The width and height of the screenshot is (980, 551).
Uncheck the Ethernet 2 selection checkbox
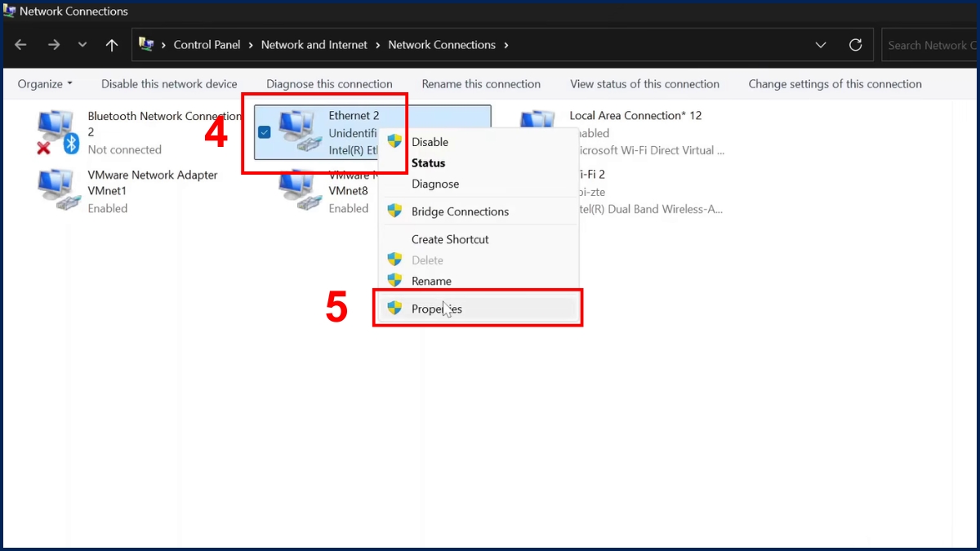(265, 132)
